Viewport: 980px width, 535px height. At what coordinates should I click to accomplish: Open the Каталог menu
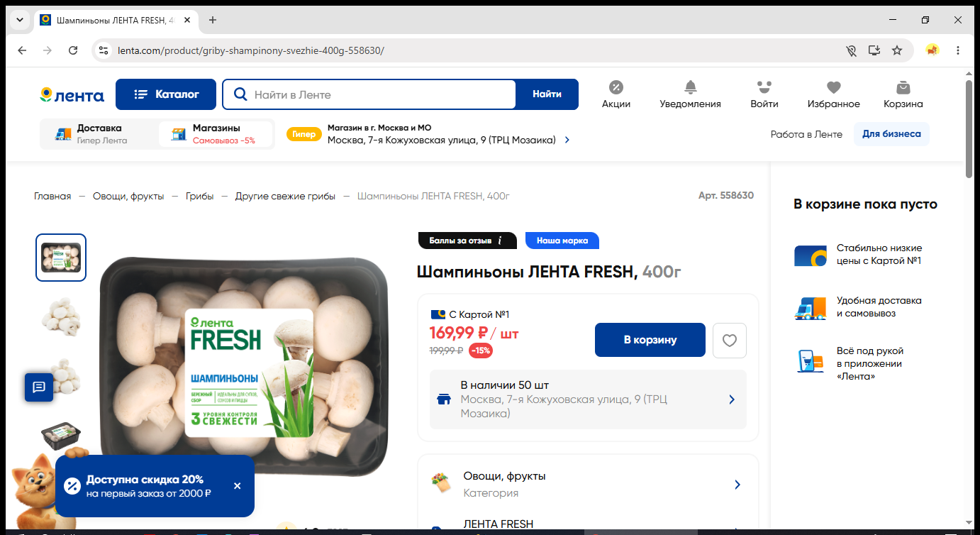click(x=166, y=94)
